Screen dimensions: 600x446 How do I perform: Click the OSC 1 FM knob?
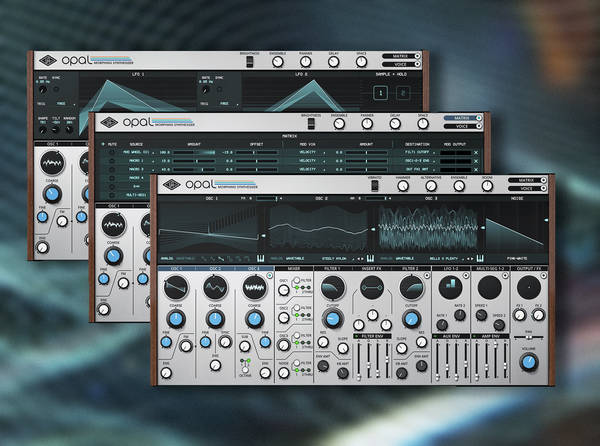tap(186, 346)
